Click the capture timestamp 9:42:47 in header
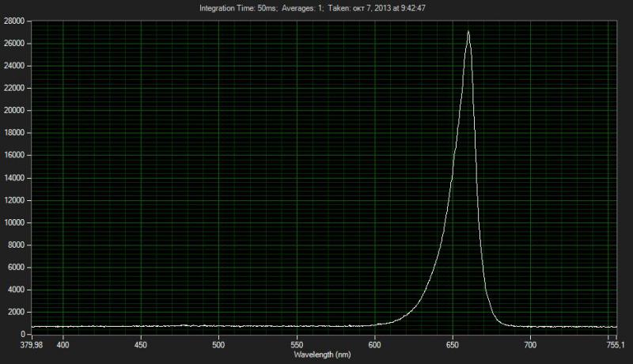The width and height of the screenshot is (633, 364). click(x=408, y=8)
